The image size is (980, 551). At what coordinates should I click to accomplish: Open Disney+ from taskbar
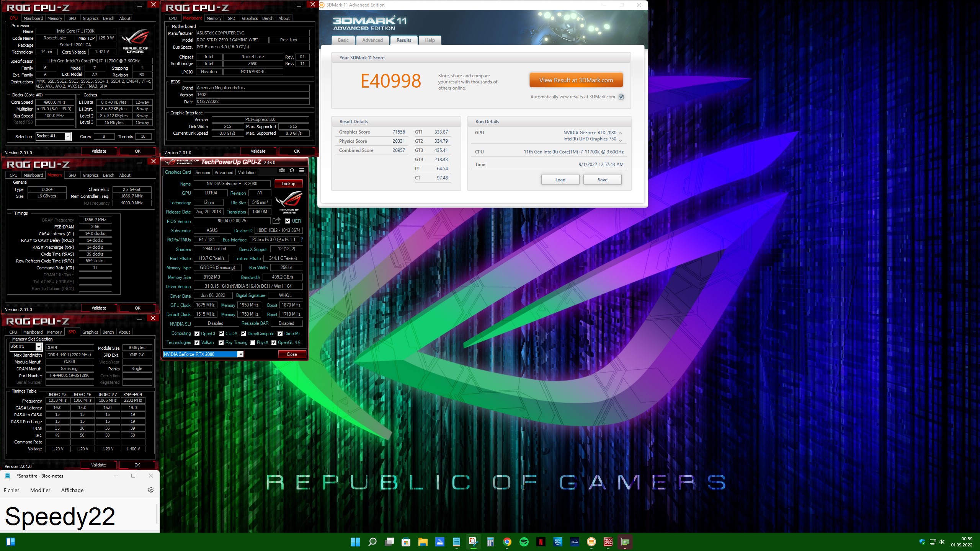click(x=575, y=542)
